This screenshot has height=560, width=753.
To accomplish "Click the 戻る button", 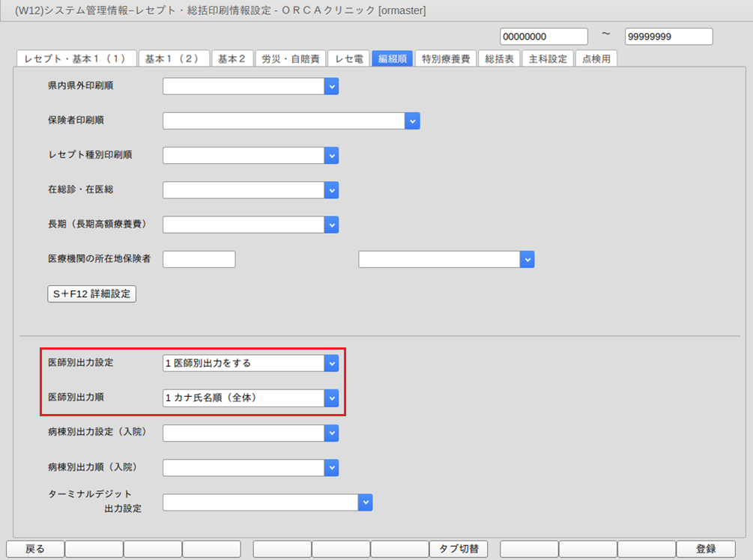I will 34,550.
